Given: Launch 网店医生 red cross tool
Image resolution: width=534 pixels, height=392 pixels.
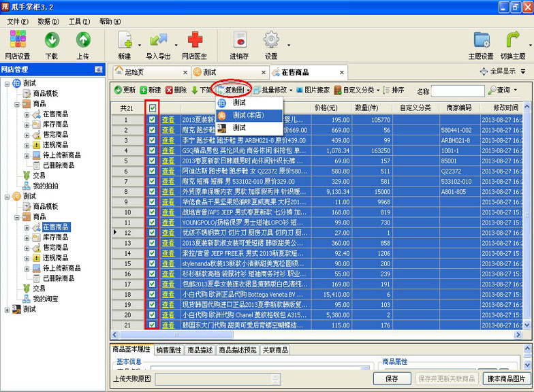Looking at the screenshot, I should tap(195, 44).
